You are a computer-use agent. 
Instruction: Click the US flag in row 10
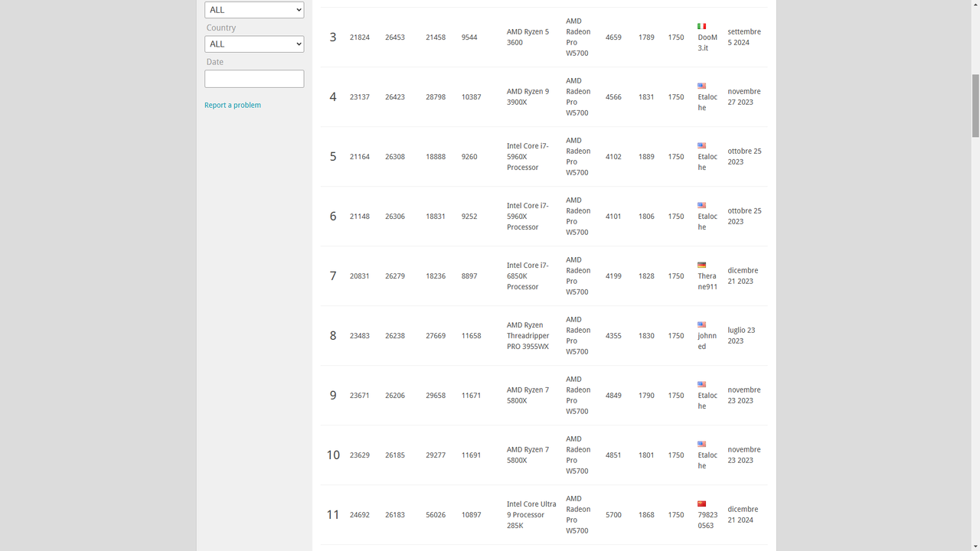(x=701, y=444)
